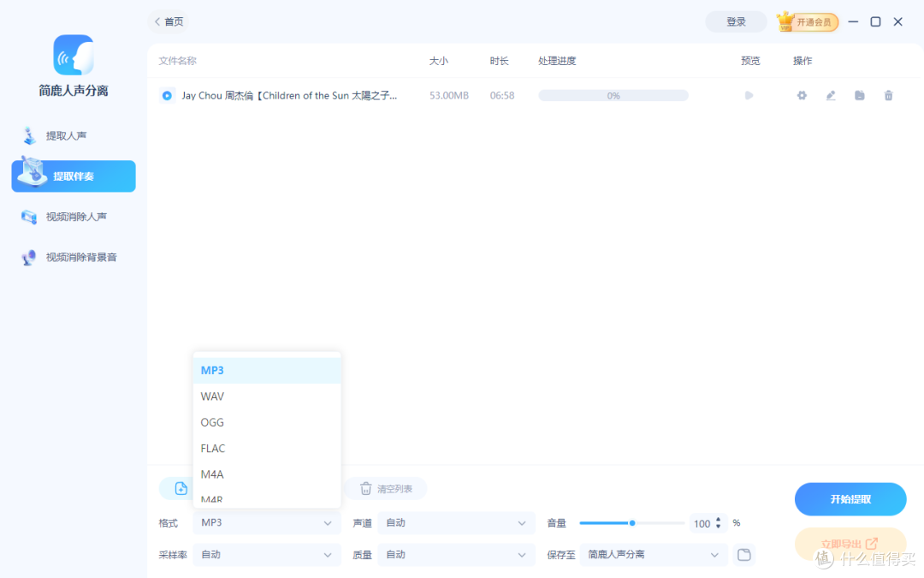The width and height of the screenshot is (924, 578).
Task: Go back to 首页
Action: [x=169, y=21]
